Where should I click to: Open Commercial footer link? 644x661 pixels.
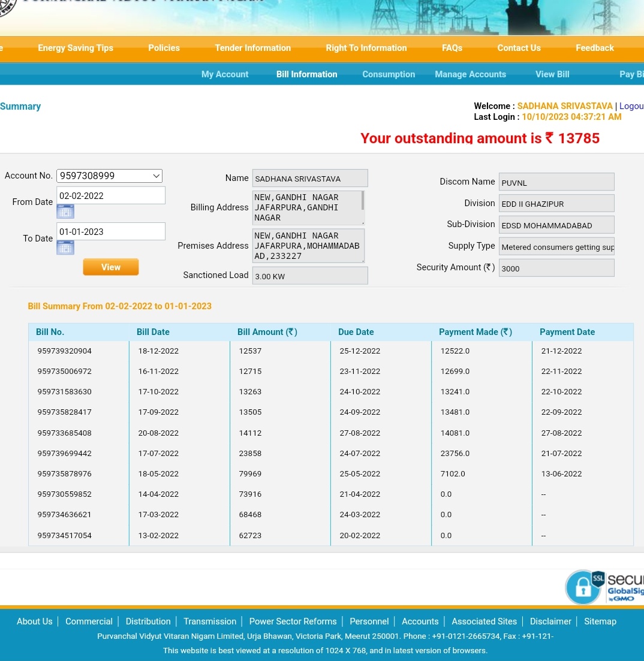[89, 621]
